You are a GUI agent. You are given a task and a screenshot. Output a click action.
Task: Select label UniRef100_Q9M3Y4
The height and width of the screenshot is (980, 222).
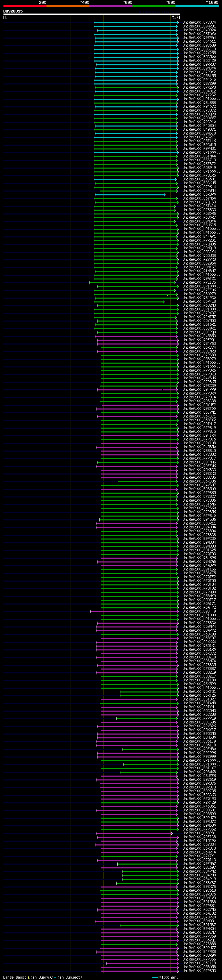point(199,221)
